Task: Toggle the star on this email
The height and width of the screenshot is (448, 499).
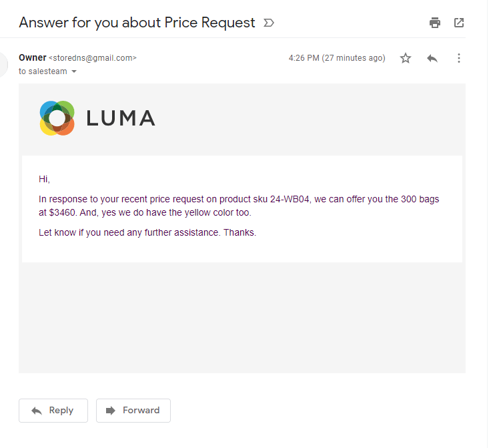Action: point(406,58)
